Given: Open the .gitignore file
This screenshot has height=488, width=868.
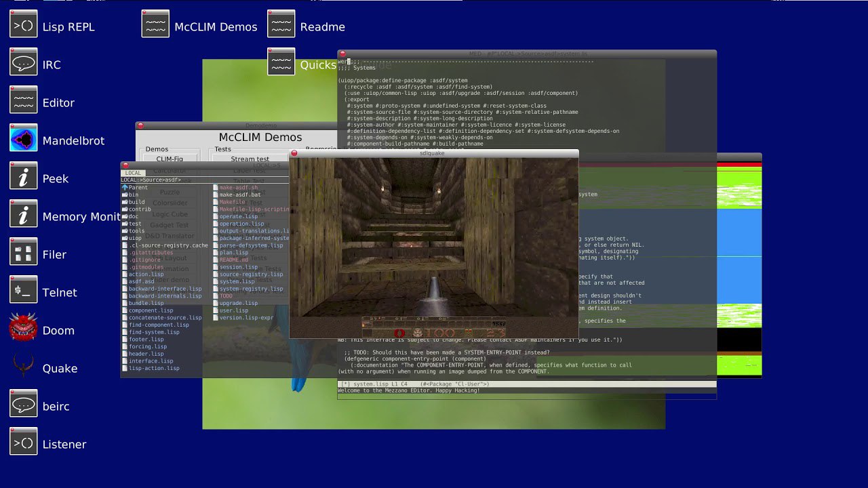Looking at the screenshot, I should point(141,260).
